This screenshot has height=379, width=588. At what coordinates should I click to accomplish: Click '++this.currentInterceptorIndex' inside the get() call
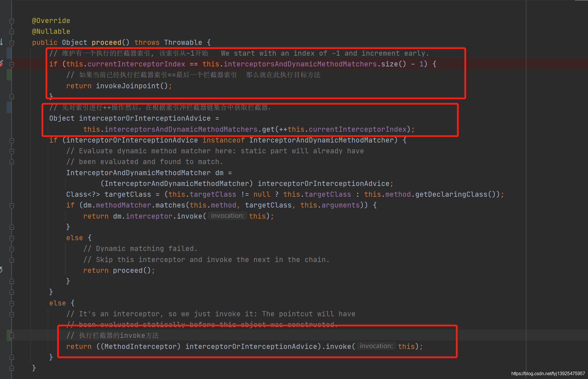coord(343,129)
